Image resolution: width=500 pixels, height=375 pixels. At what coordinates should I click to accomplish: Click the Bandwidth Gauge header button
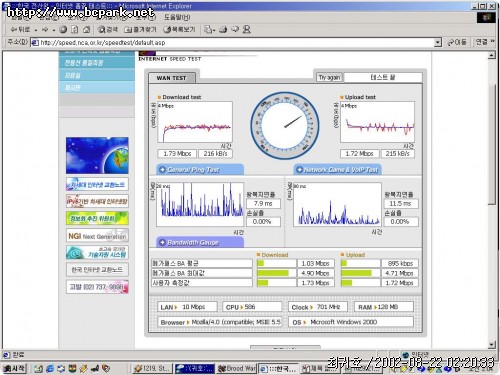(x=200, y=242)
